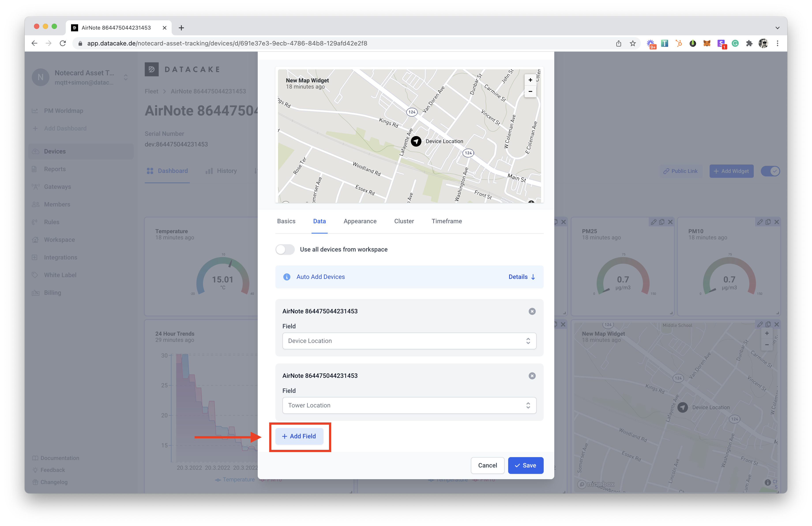812x526 pixels.
Task: Go back in browser history
Action: pyautogui.click(x=34, y=43)
